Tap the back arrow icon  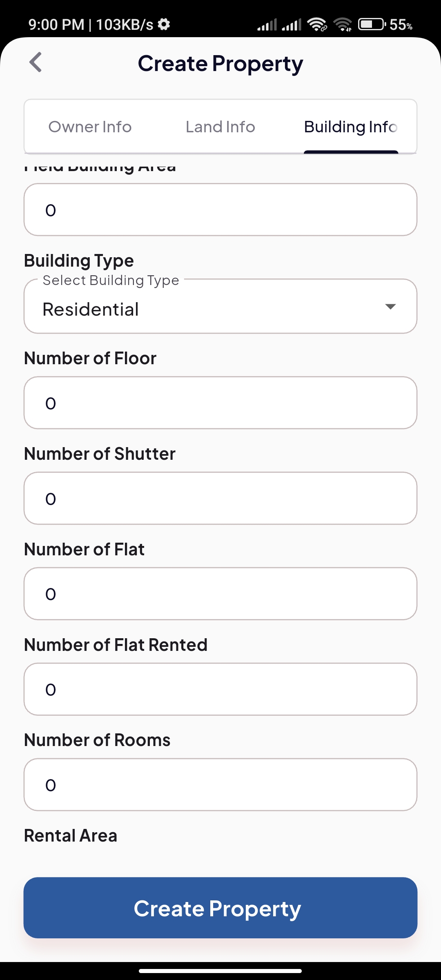click(x=36, y=62)
